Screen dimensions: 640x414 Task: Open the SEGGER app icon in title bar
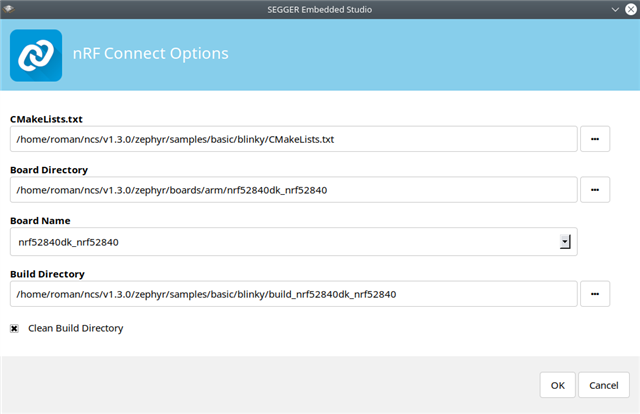click(8, 9)
